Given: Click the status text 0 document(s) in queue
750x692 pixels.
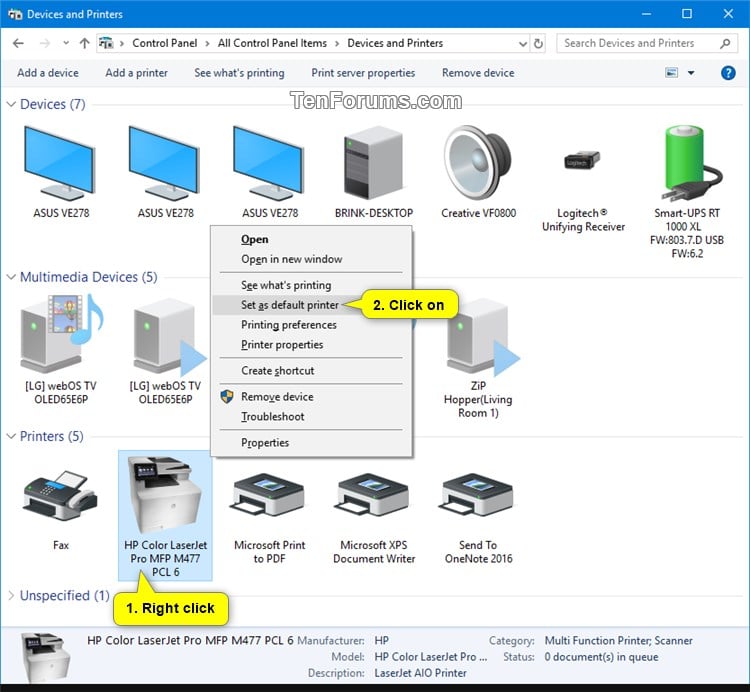Looking at the screenshot, I should (601, 657).
